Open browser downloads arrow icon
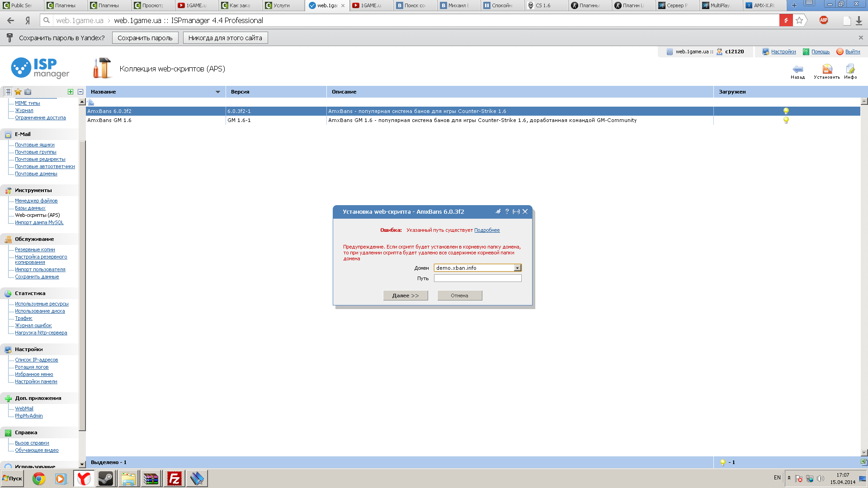 [859, 20]
